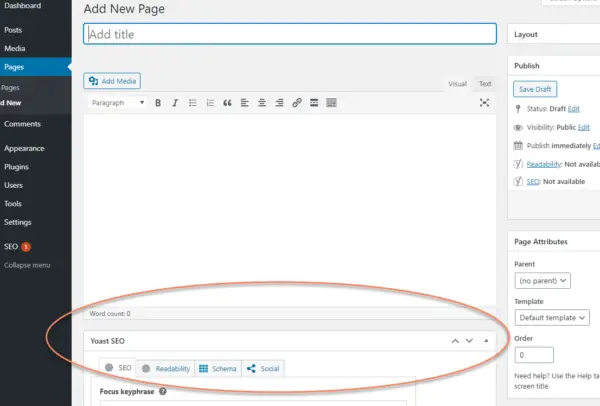Collapse the Yoast SEO panel
Viewport: 600px width, 406px height.
pos(486,341)
